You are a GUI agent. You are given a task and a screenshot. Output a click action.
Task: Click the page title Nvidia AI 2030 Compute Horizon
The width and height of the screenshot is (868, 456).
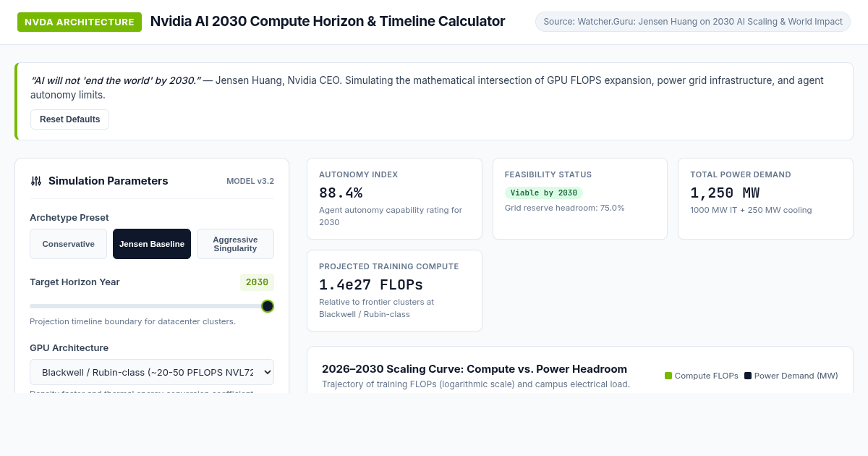(x=328, y=21)
